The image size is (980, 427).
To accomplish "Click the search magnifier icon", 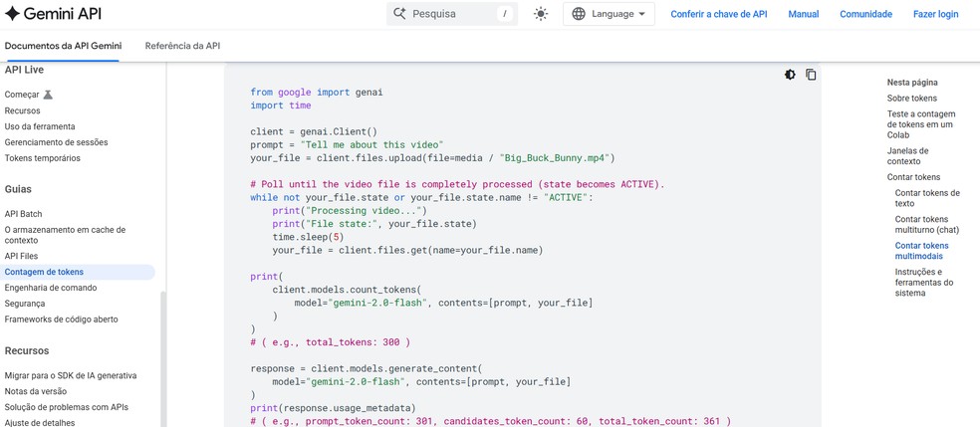I will click(399, 14).
